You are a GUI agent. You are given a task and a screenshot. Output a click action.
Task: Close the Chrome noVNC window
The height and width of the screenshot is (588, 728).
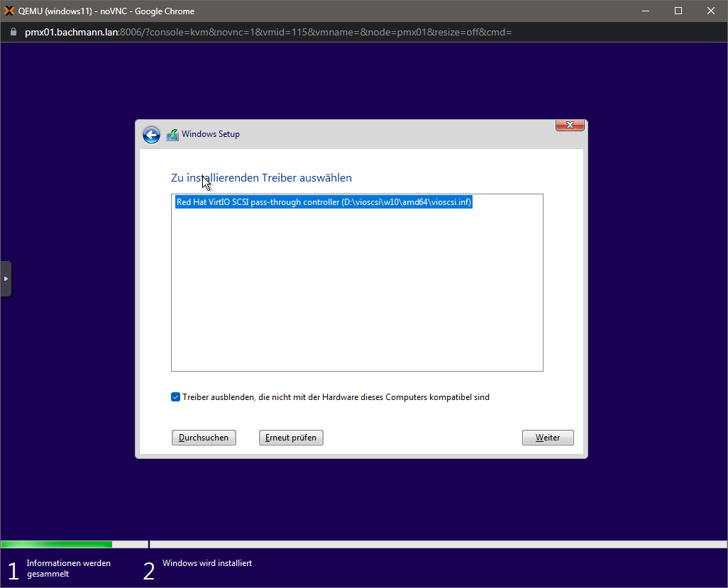click(711, 11)
